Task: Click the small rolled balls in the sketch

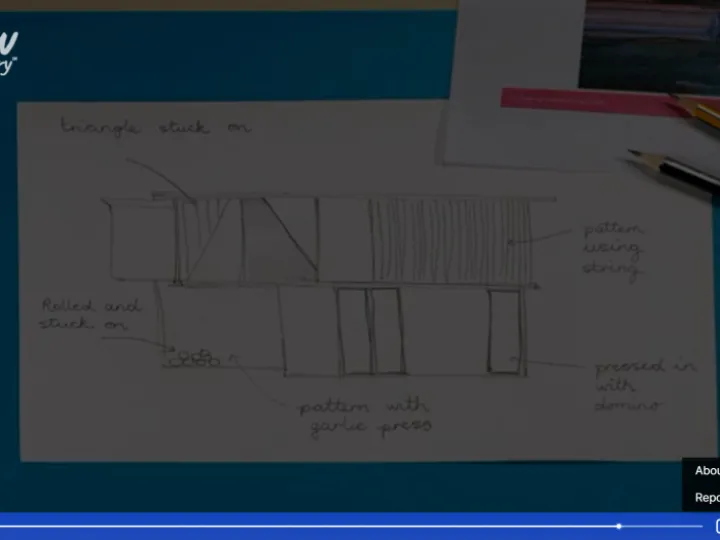Action: [193, 357]
